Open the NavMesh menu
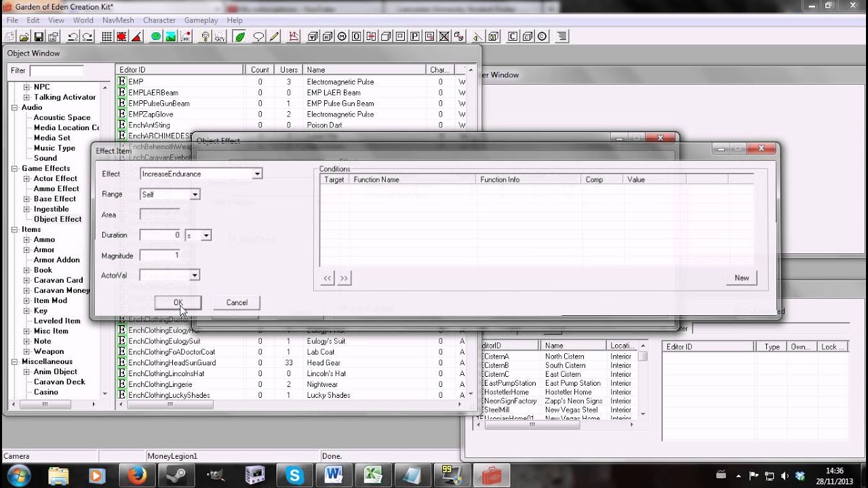Image resolution: width=868 pixels, height=488 pixels. tap(118, 20)
